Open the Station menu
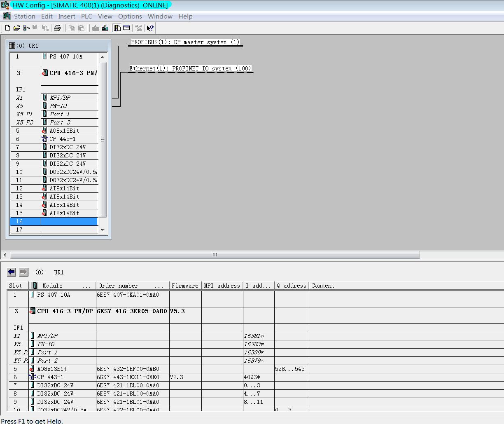 pyautogui.click(x=25, y=16)
